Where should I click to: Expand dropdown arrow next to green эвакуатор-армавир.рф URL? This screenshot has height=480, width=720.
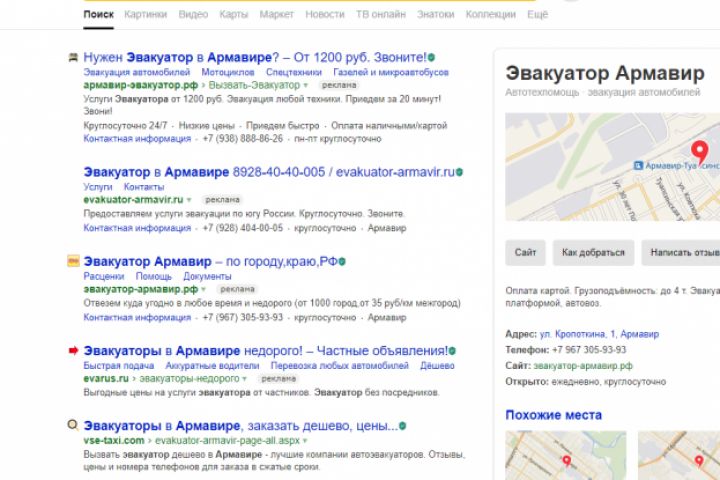pyautogui.click(x=203, y=289)
